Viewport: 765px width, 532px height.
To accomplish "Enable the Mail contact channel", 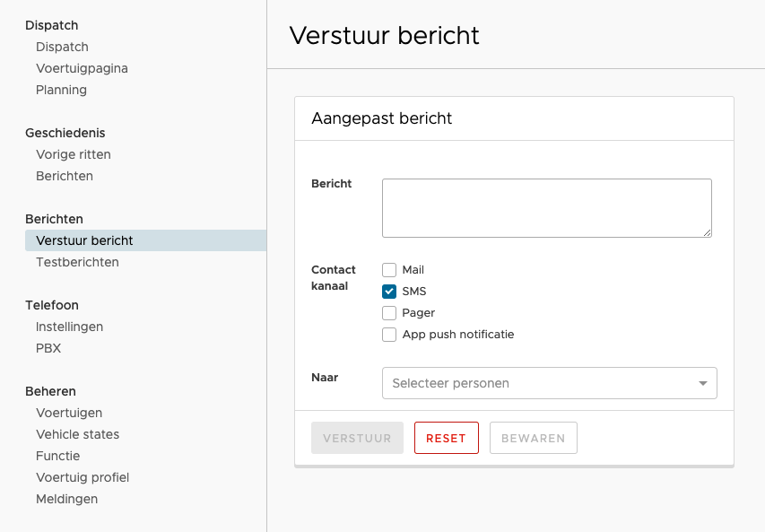I will (389, 269).
